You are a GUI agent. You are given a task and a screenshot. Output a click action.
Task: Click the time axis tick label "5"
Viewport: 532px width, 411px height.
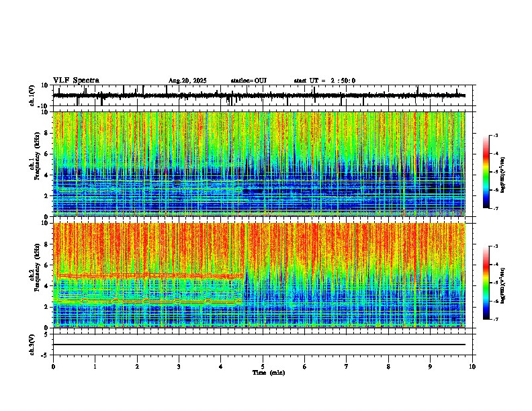263,367
